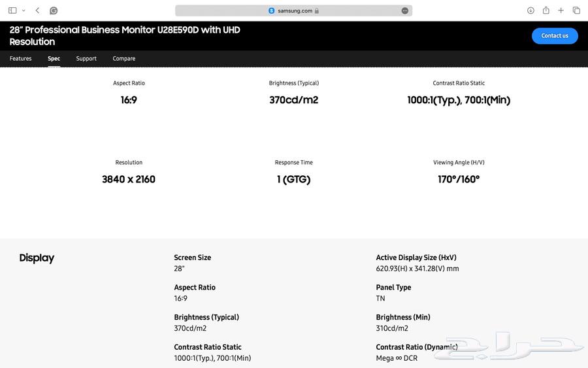
Task: Select the 16:9 aspect ratio headline value
Action: 129,100
